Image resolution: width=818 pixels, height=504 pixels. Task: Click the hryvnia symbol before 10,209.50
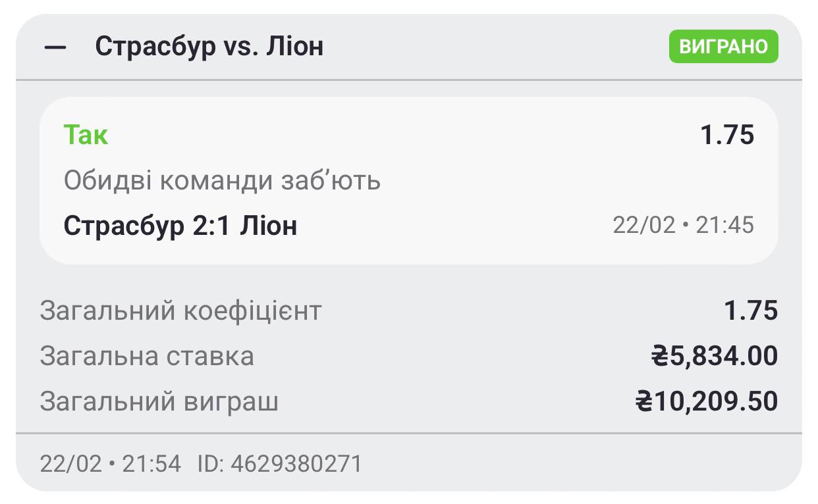(643, 401)
